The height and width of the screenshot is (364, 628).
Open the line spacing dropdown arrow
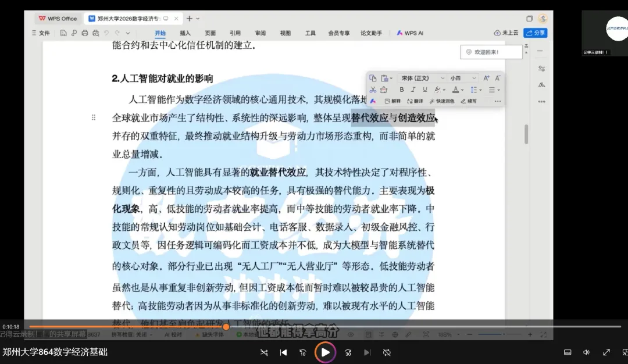[x=480, y=90]
